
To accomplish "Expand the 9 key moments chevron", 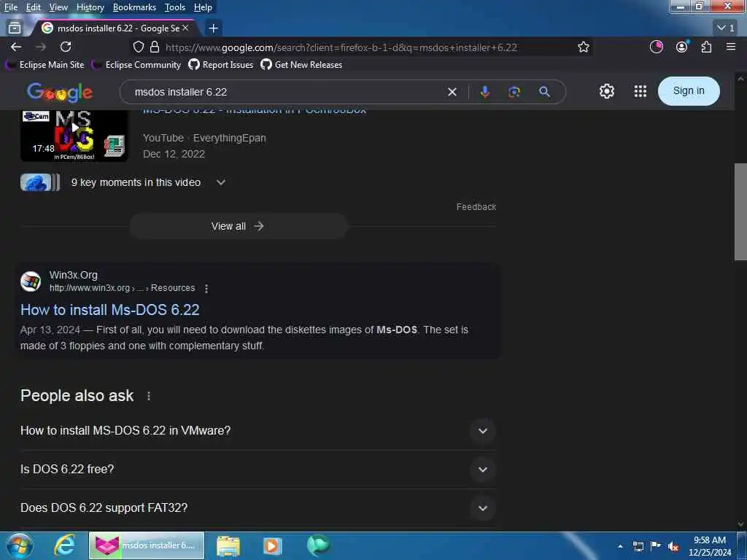I will (x=221, y=182).
